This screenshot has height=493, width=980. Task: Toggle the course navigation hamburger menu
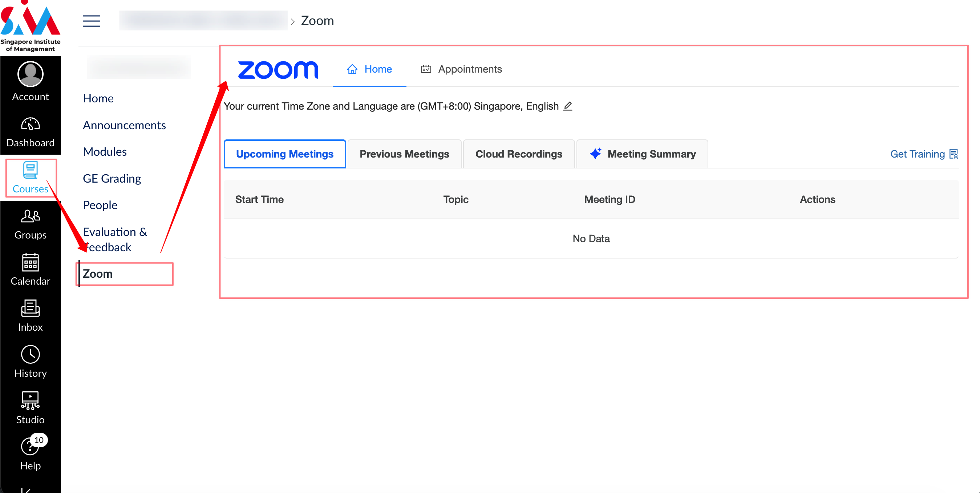click(92, 21)
